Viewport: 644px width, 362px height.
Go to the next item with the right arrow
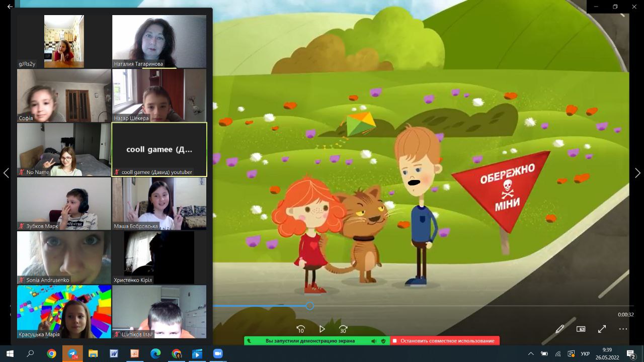click(637, 173)
